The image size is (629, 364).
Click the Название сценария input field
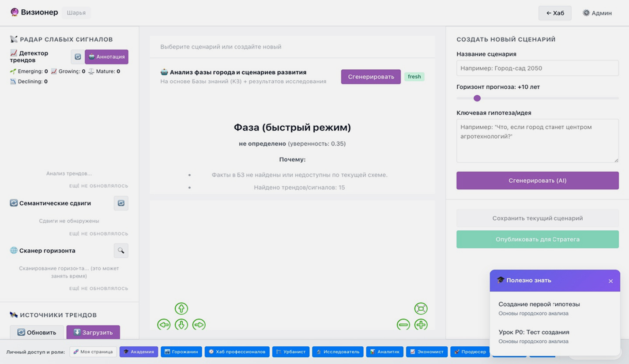(537, 68)
